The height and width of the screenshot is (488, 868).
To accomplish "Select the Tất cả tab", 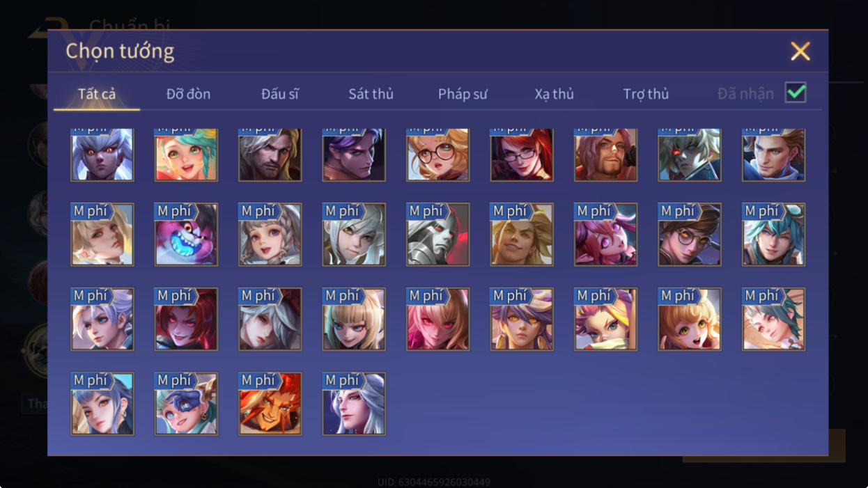I will pos(97,94).
